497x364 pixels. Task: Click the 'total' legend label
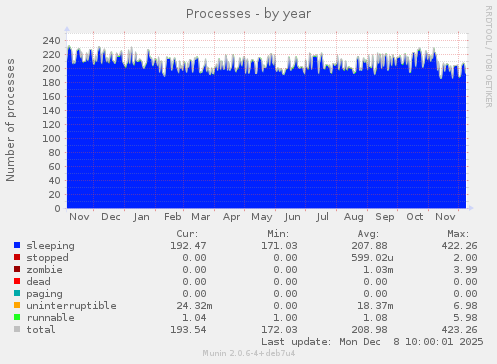[x=41, y=330]
